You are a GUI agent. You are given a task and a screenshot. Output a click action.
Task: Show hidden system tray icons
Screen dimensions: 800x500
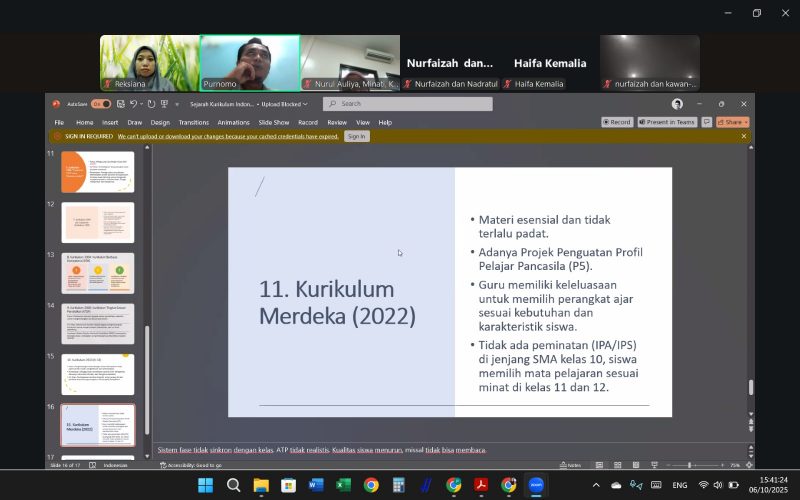[x=597, y=485]
